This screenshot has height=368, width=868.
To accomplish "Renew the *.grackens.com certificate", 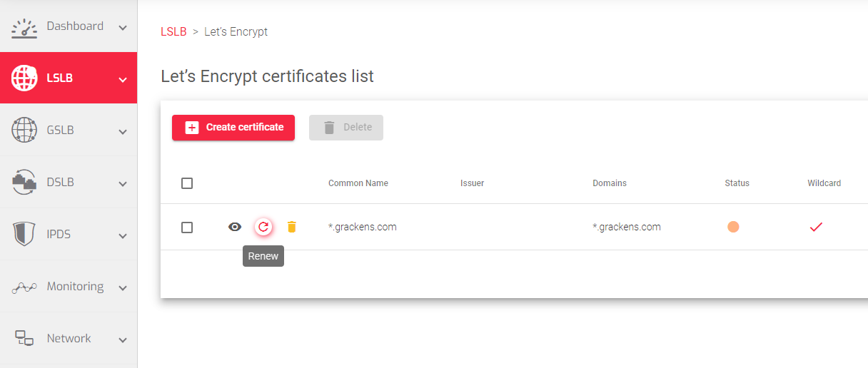I will click(x=263, y=227).
